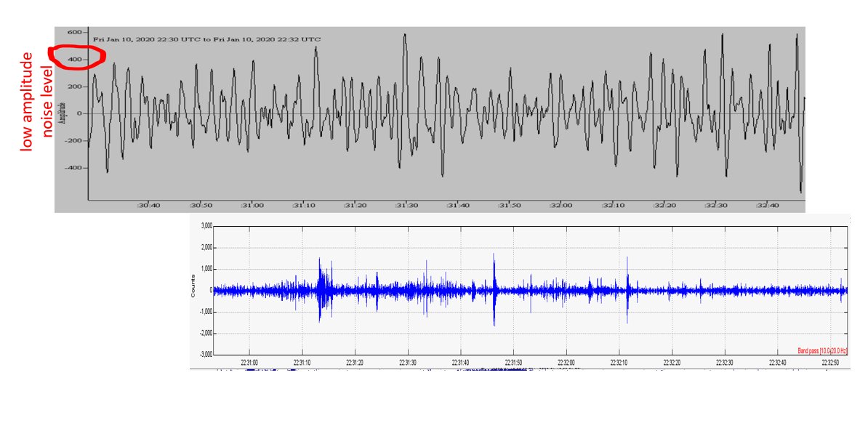
Task: Click the '22:32:10' time label on blue chart
Action: point(619,363)
